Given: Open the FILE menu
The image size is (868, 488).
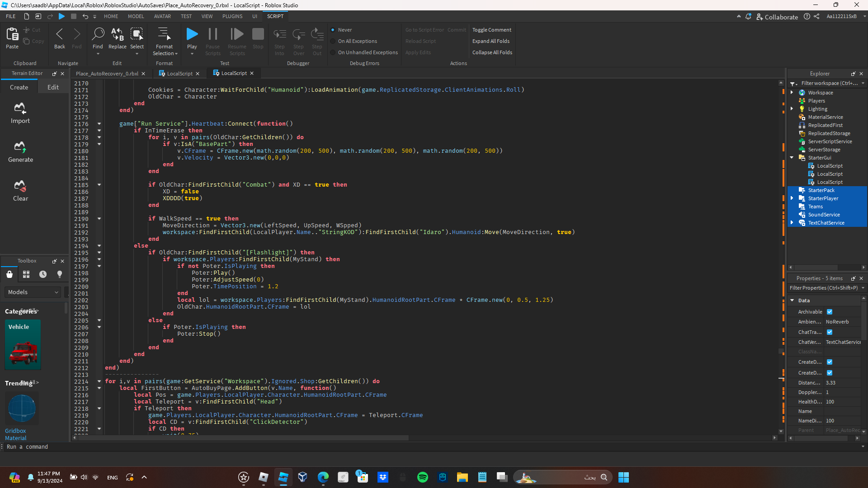Looking at the screenshot, I should point(11,16).
